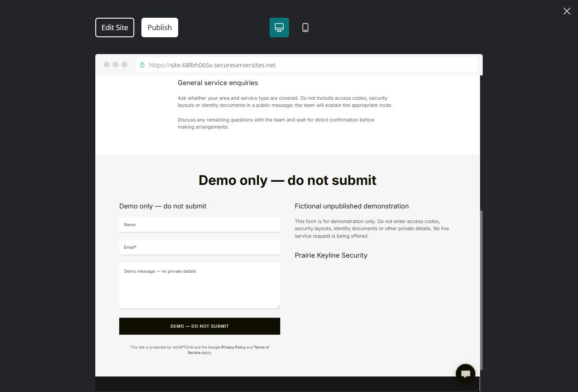The width and height of the screenshot is (578, 392).
Task: Switch to desktop preview mode
Action: click(x=279, y=27)
